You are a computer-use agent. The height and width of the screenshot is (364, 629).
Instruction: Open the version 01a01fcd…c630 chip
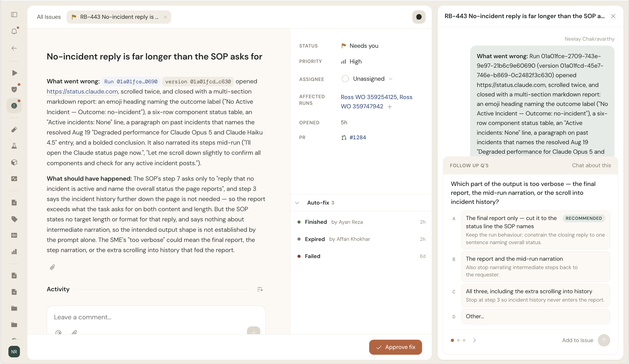[x=198, y=82]
